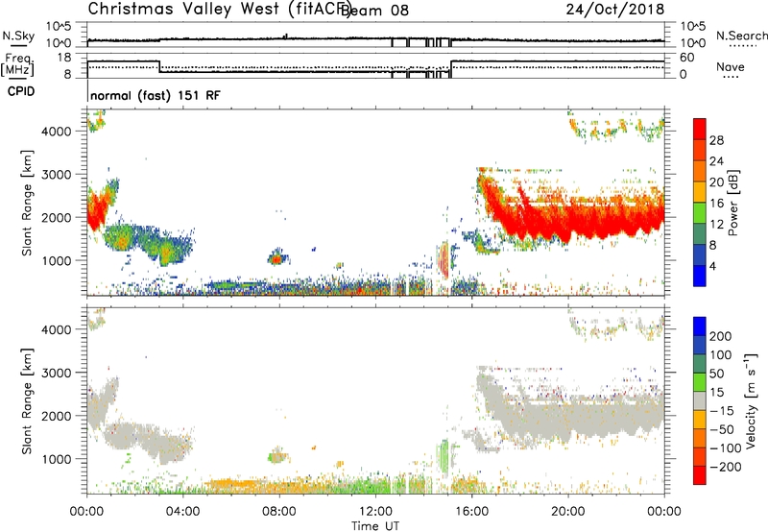Click the '00:00' tick label at axis start
The image size is (768, 532).
pos(86,512)
